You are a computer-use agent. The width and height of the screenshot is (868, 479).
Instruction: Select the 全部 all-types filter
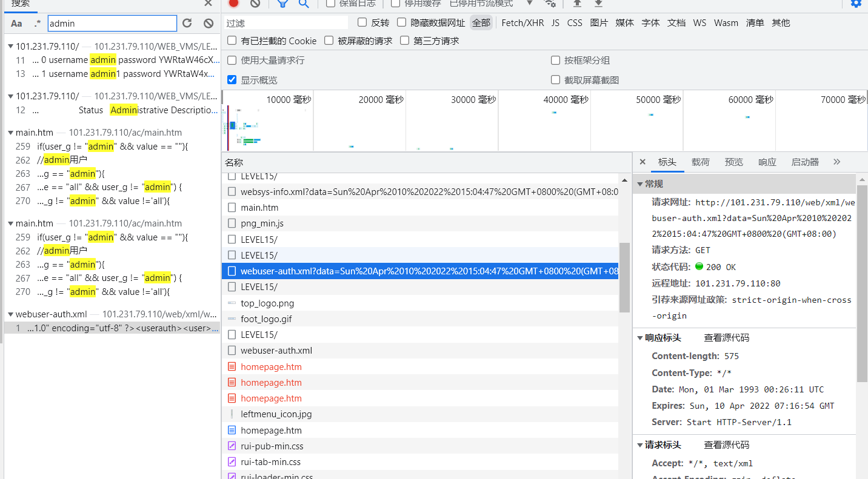coord(481,22)
